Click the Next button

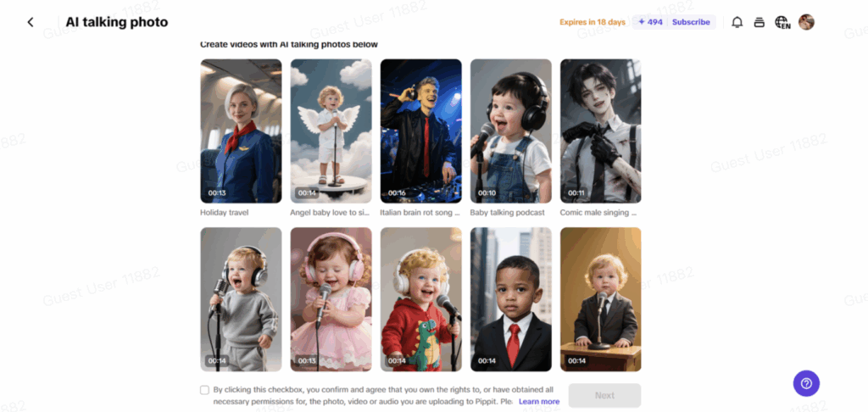pos(604,395)
